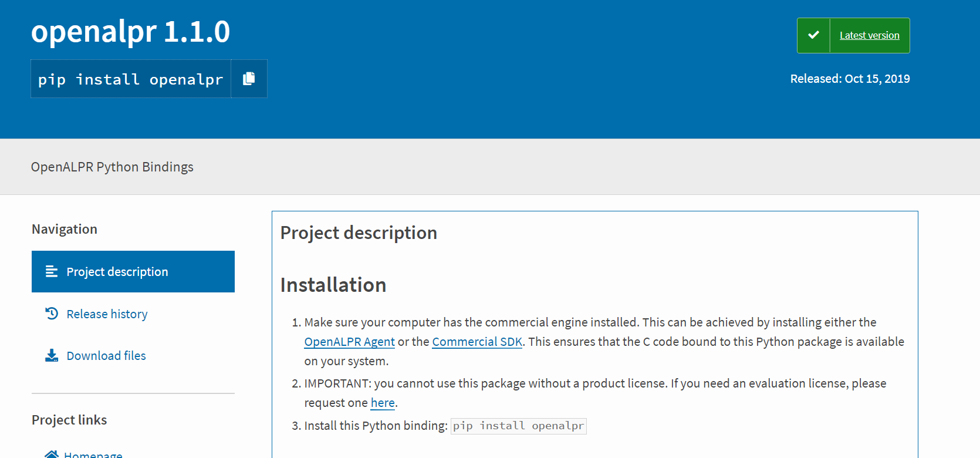This screenshot has width=980, height=458.
Task: Click the Release history clock icon
Action: (x=52, y=314)
